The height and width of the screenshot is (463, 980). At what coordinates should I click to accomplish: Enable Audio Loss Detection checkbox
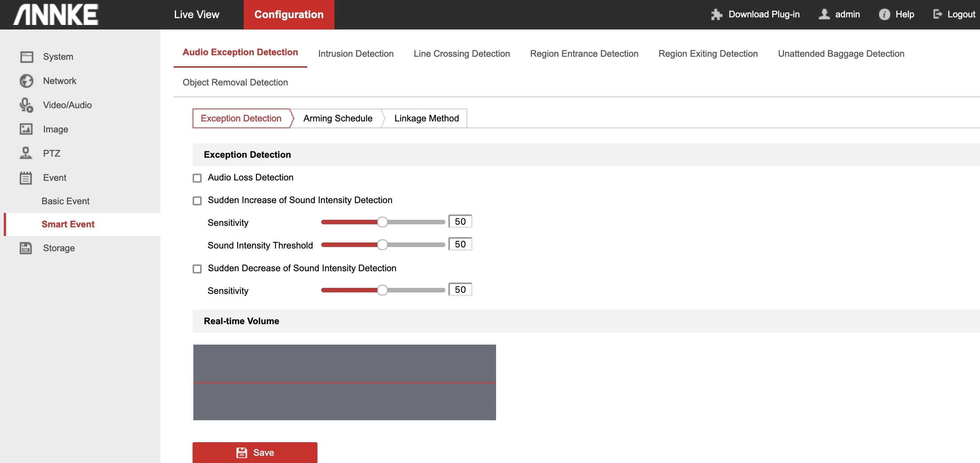[x=197, y=178]
